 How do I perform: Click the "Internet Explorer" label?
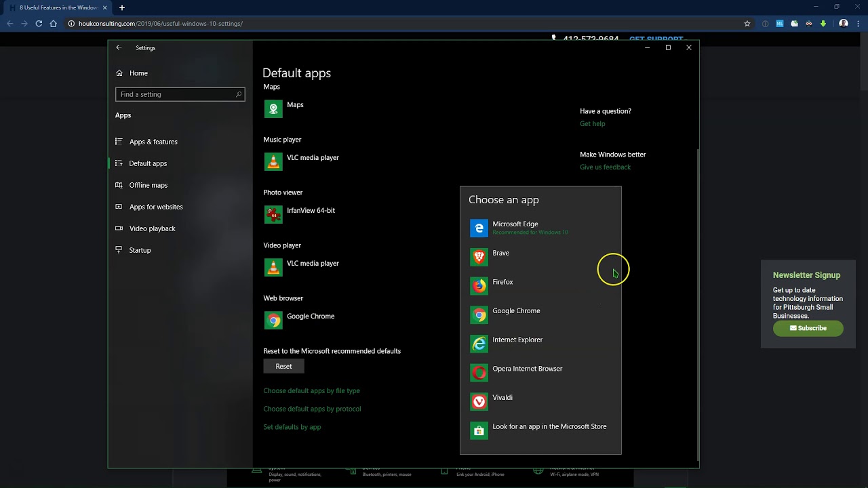517,340
